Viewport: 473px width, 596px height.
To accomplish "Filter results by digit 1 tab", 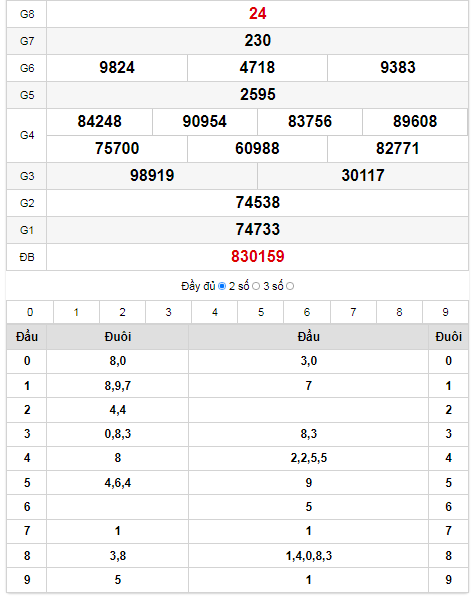I will [x=76, y=312].
